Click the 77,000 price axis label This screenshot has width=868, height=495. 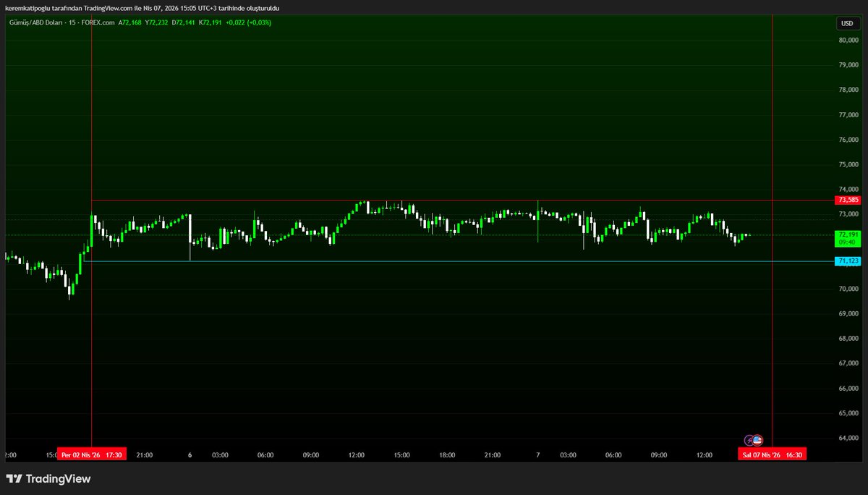pyautogui.click(x=848, y=115)
